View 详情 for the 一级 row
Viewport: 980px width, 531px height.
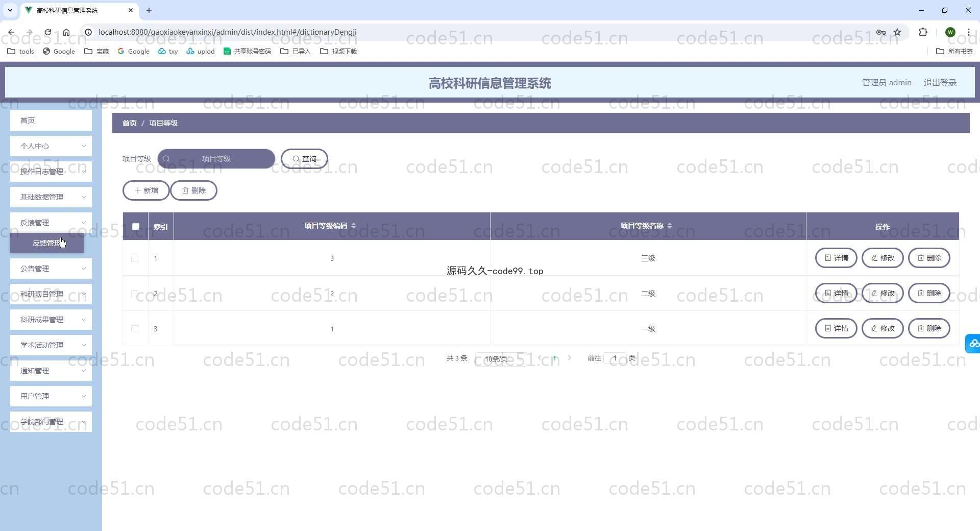click(836, 328)
